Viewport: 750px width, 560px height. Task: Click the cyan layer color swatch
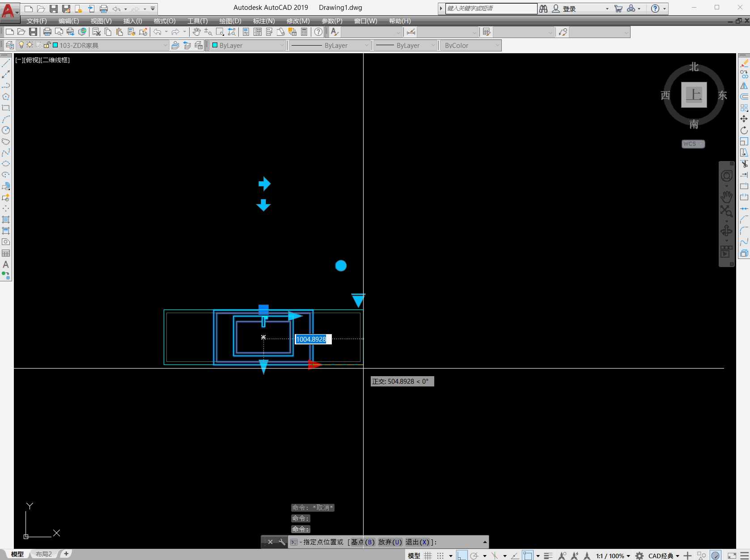point(55,45)
